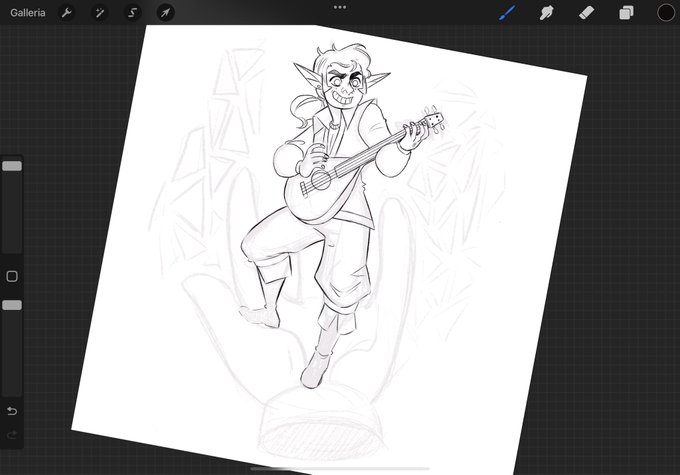Activate the Selection S-shaped tool
The height and width of the screenshot is (475, 680).
tap(132, 13)
